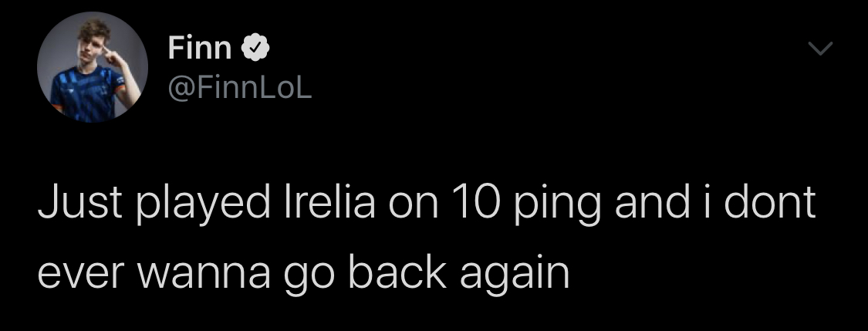The height and width of the screenshot is (331, 868).
Task: Open the display name Finn
Action: pos(199,49)
